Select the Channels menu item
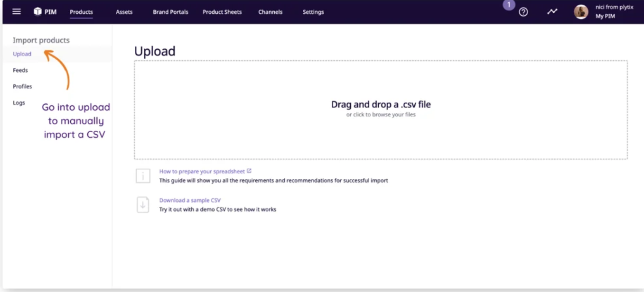Image resolution: width=644 pixels, height=292 pixels. pos(271,12)
